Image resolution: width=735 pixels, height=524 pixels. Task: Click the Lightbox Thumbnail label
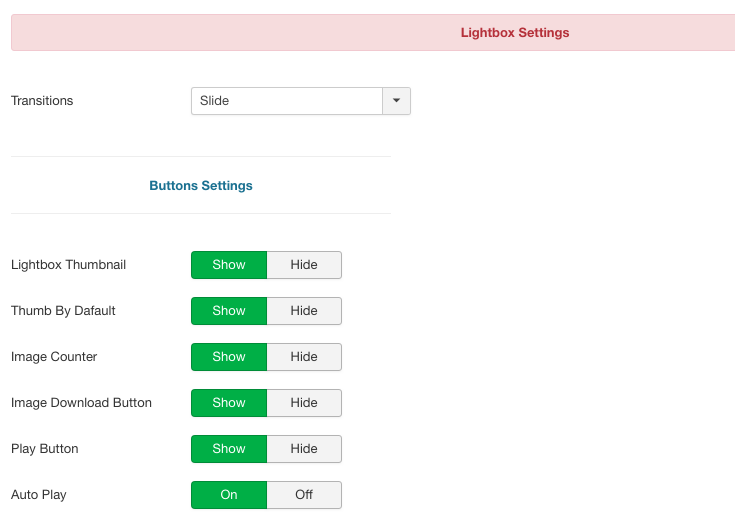68,265
